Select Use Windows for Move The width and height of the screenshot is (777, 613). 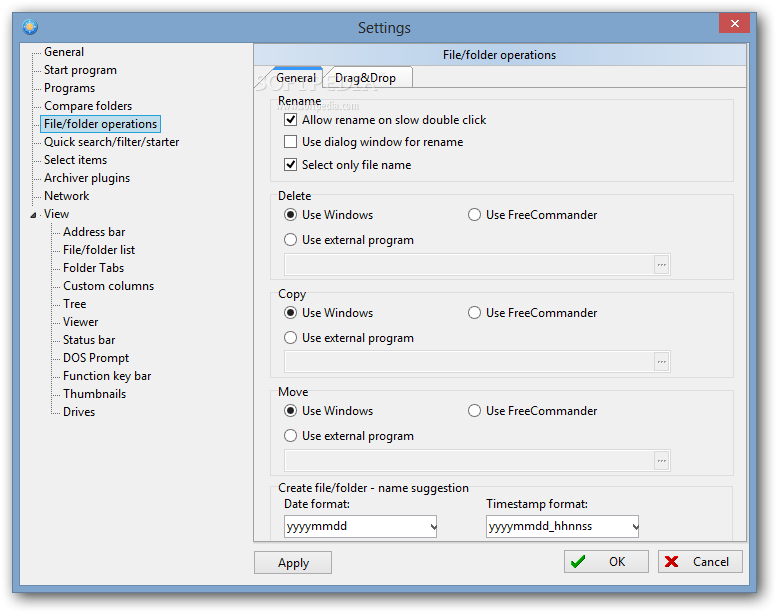[x=290, y=411]
